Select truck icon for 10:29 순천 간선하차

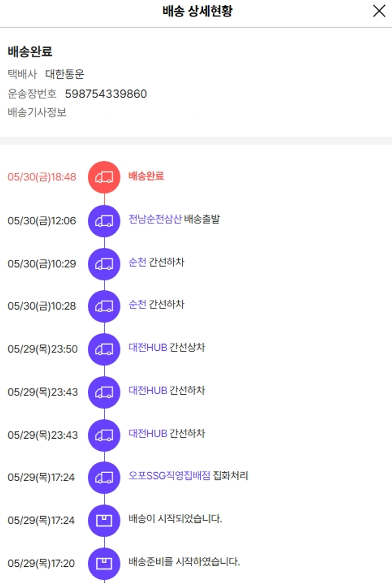pyautogui.click(x=104, y=264)
